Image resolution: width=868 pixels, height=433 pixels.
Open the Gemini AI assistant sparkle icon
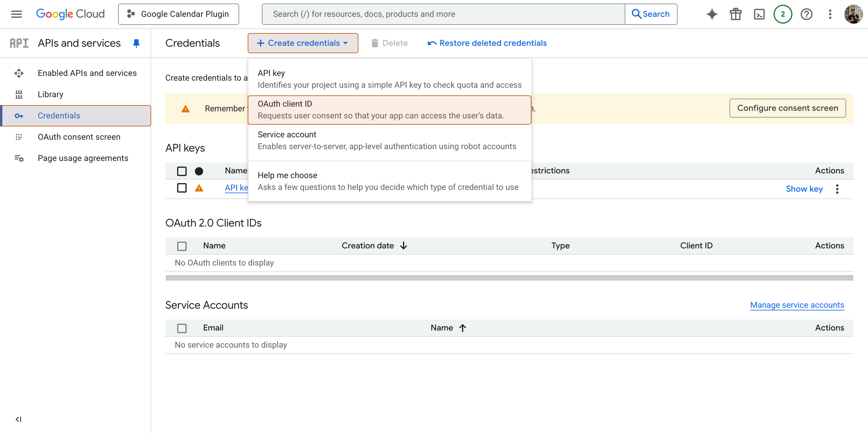[712, 14]
